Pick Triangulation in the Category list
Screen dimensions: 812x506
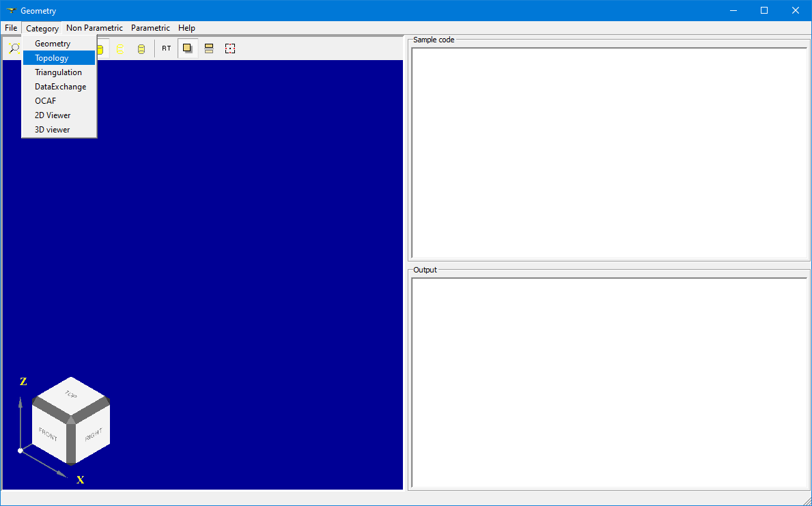58,72
